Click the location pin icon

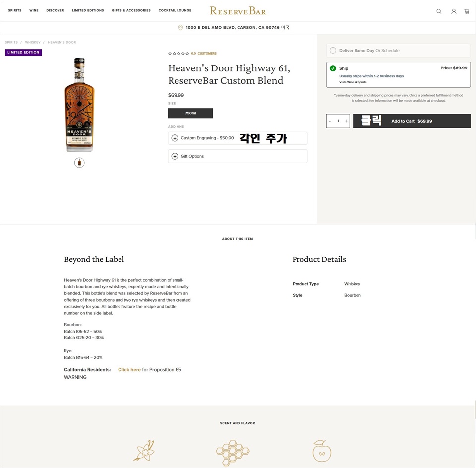click(180, 28)
